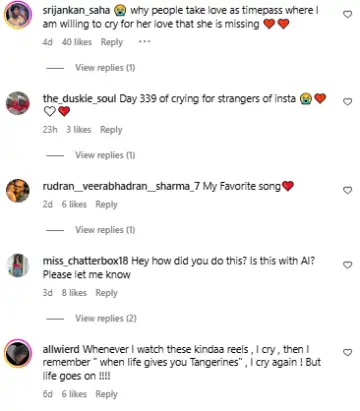Screen dimensions: 360x411
Task: Open the_duskie_soul's profile avatar
Action: tap(18, 103)
